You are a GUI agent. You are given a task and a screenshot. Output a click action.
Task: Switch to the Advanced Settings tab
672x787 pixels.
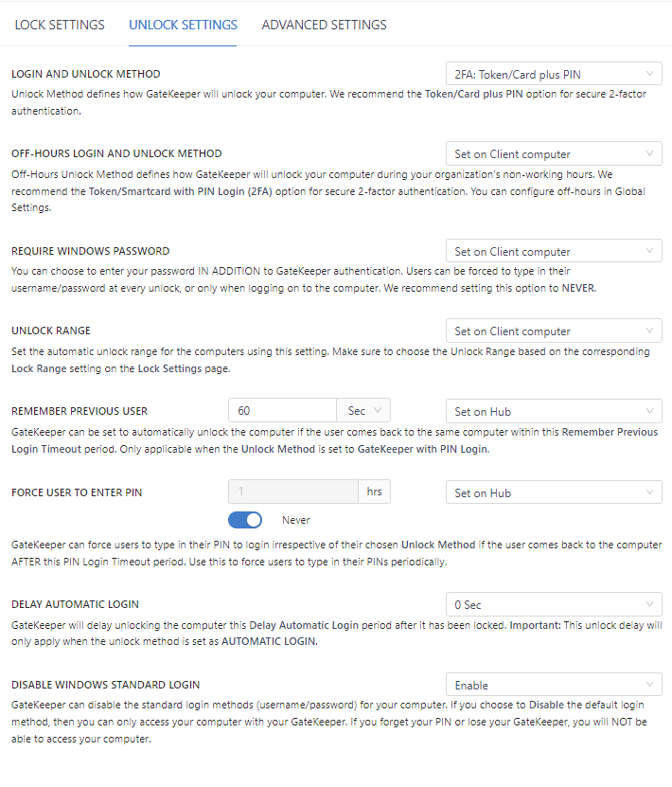(324, 25)
